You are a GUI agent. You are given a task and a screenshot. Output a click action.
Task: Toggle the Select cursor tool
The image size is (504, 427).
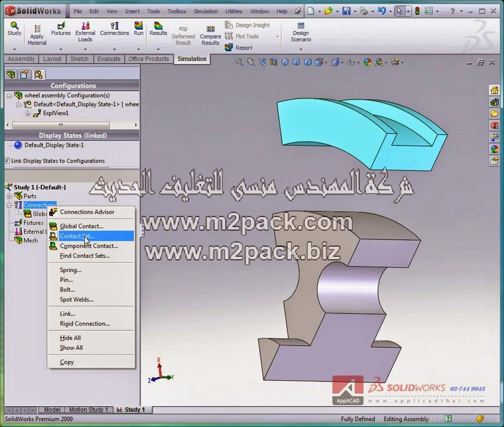point(399,11)
